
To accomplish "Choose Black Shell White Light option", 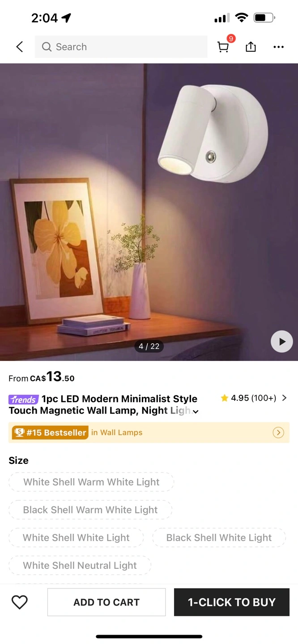I will pos(219,538).
